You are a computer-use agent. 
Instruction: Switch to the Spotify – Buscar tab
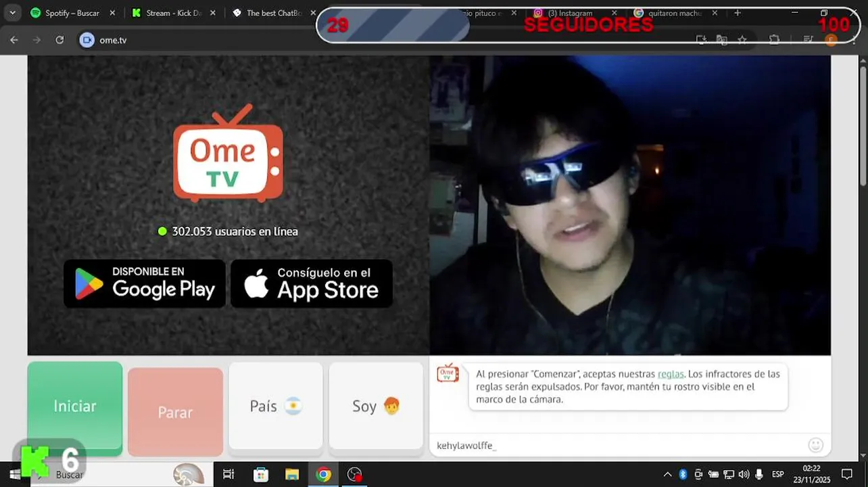[x=72, y=13]
